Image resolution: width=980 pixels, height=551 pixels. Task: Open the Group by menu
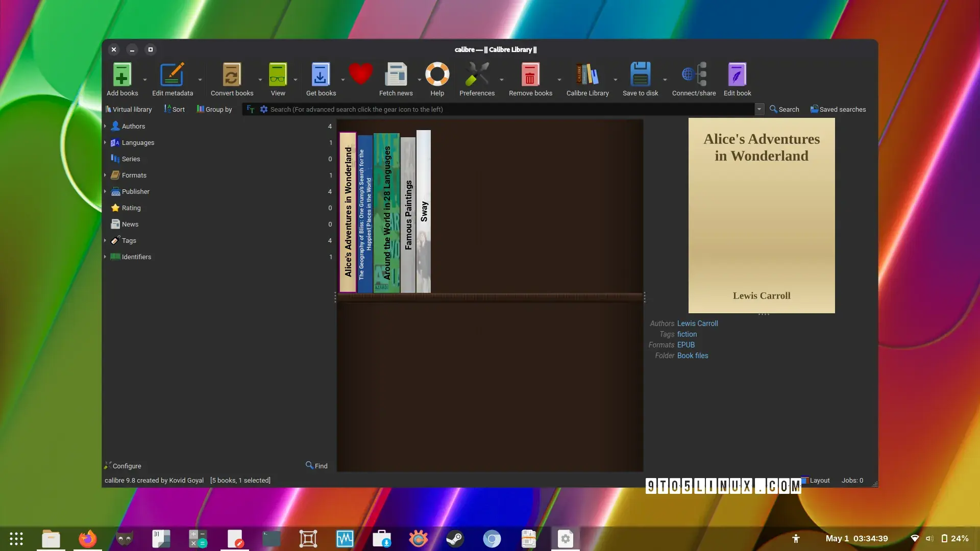(x=214, y=109)
